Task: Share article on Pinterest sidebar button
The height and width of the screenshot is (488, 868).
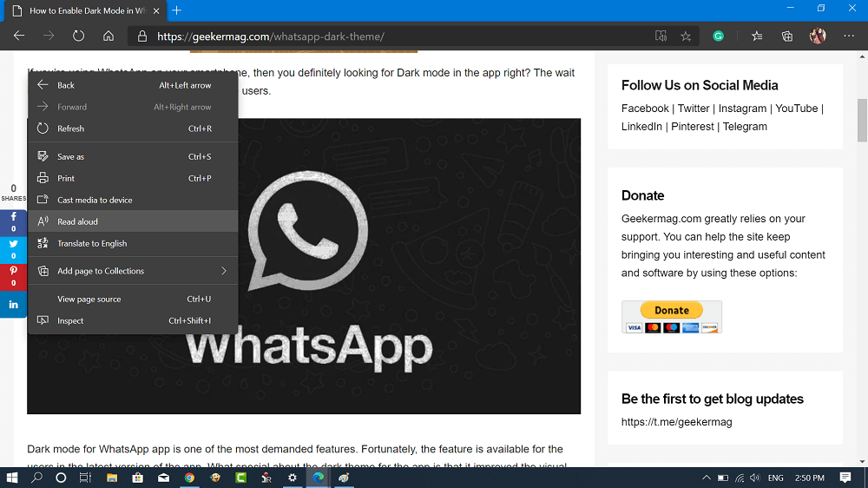Action: (x=13, y=276)
